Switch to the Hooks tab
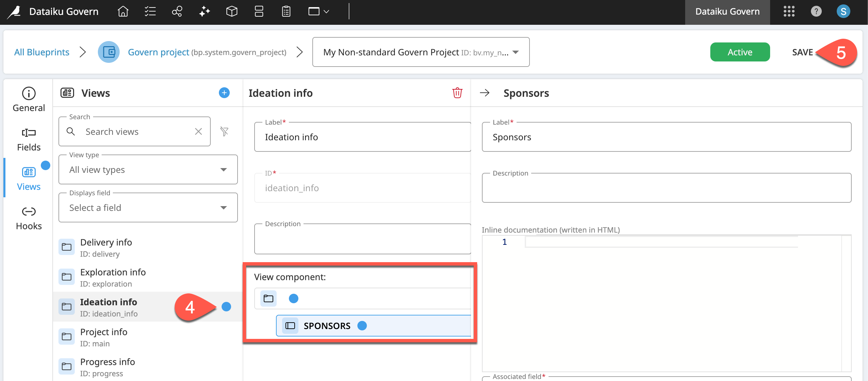The image size is (868, 381). click(x=29, y=218)
